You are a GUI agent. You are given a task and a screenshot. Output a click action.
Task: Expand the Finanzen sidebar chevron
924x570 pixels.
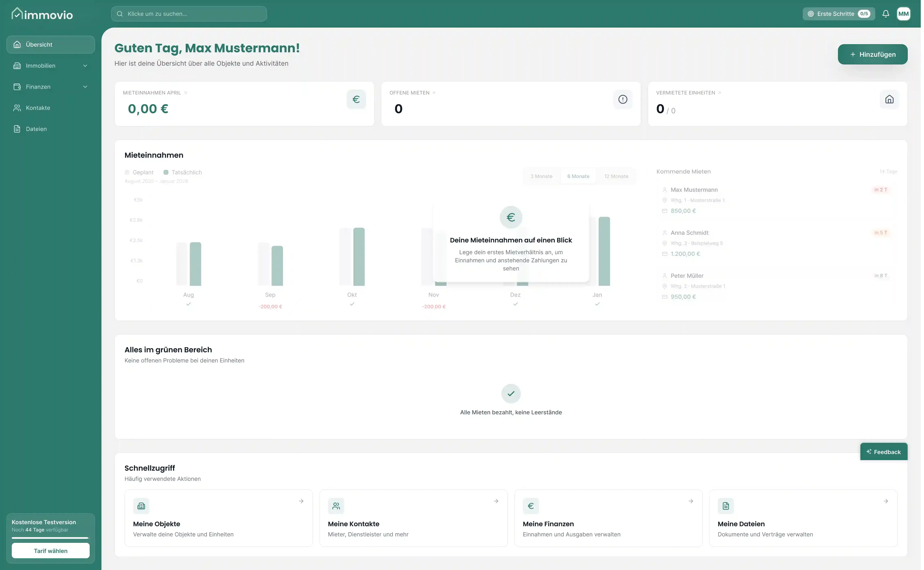[x=85, y=87]
